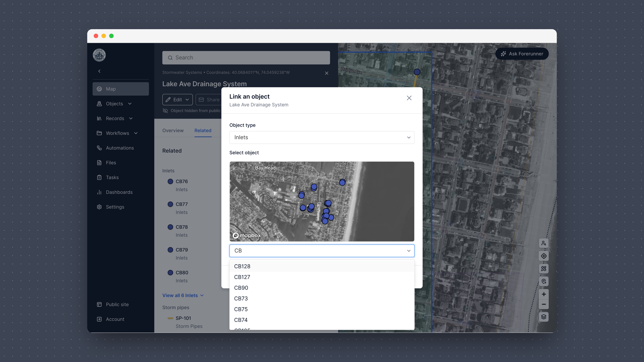
Task: Choose CB74 from the list
Action: point(322,320)
